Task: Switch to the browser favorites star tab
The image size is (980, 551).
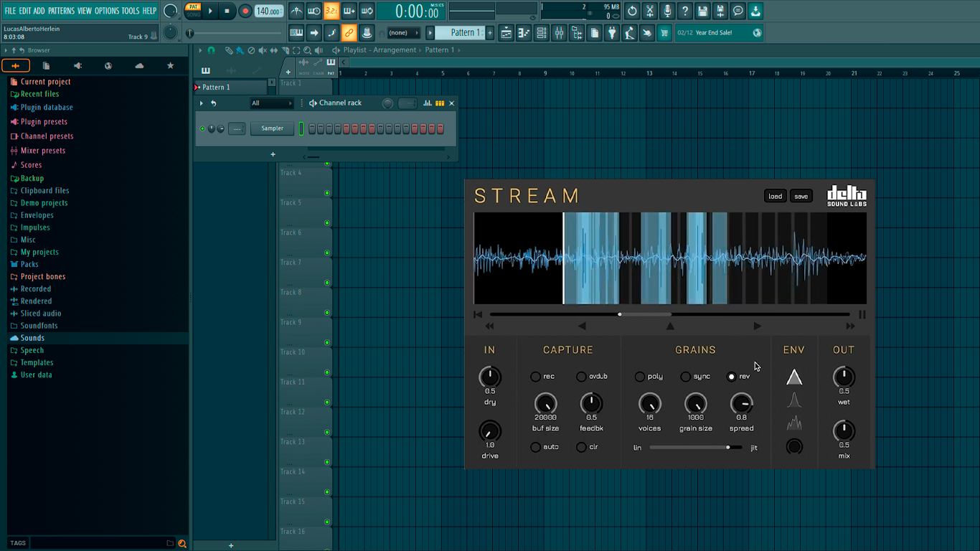Action: click(170, 66)
